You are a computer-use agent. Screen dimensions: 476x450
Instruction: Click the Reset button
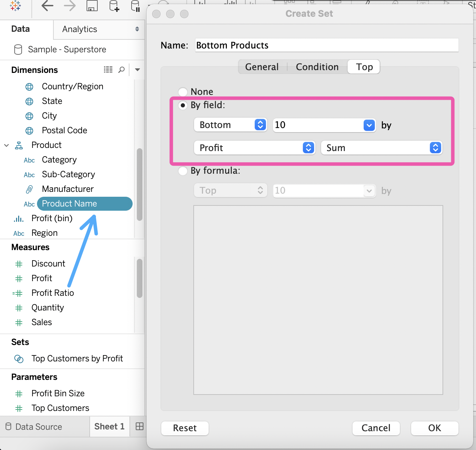(185, 428)
